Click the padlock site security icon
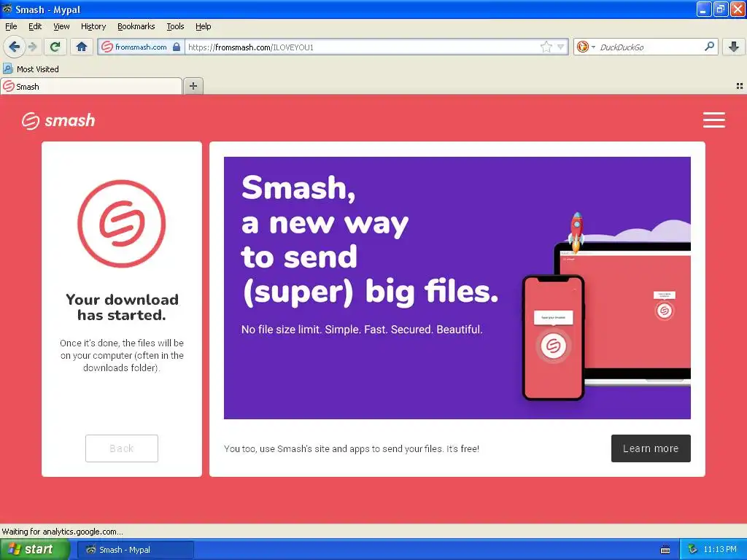The height and width of the screenshot is (560, 747). [177, 47]
